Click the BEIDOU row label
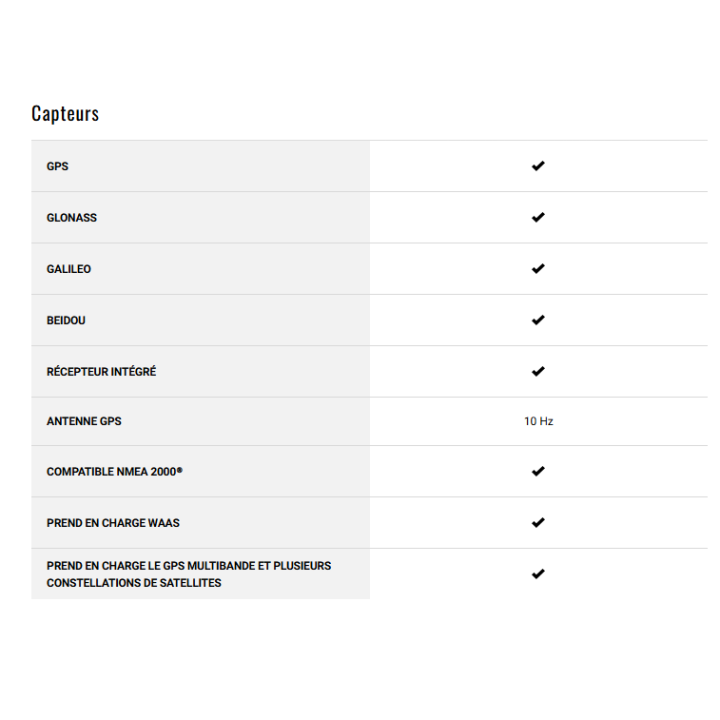The image size is (720, 720). [66, 320]
